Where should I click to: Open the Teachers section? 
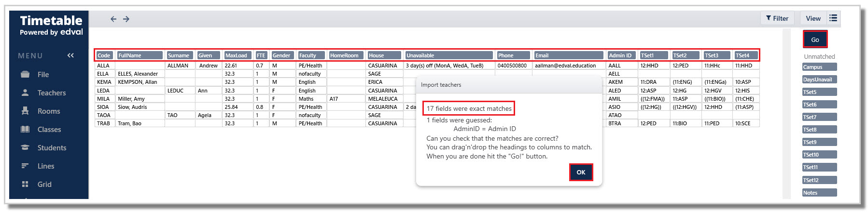click(x=51, y=93)
